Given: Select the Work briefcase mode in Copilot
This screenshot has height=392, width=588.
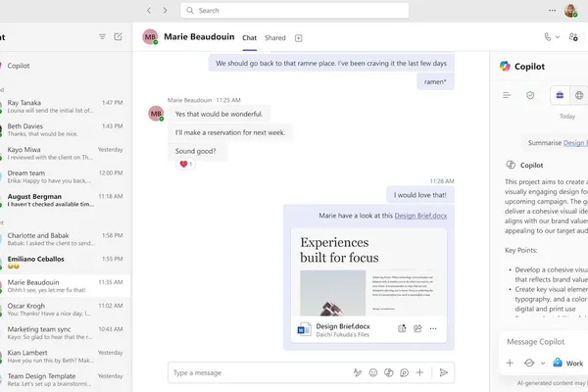Looking at the screenshot, I should click(x=560, y=95).
